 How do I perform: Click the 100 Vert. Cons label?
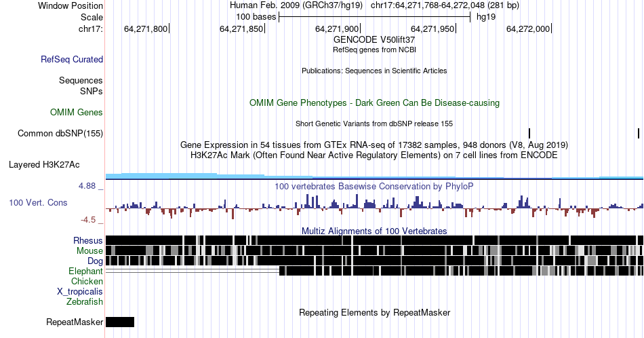pos(38,202)
